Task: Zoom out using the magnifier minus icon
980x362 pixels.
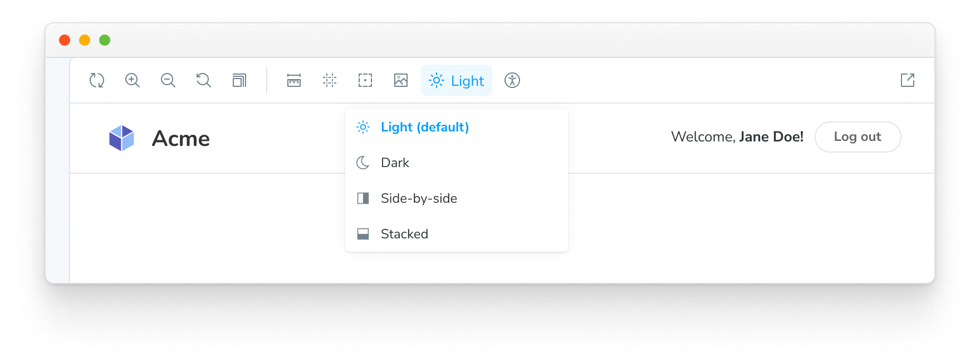Action: (168, 81)
